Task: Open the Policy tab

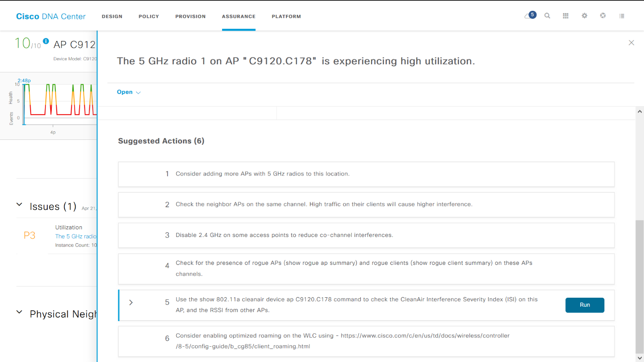Action: tap(149, 17)
